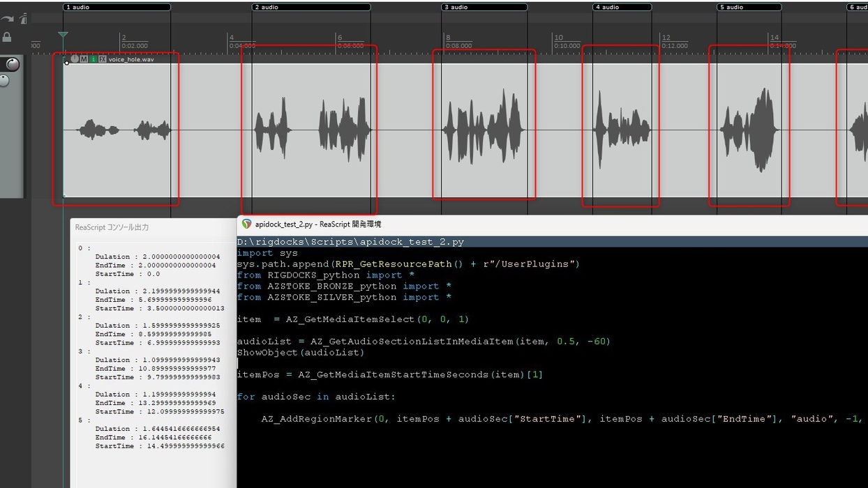This screenshot has height=488, width=868.
Task: Click the ruler at the 0:04.000 mark
Action: (x=242, y=46)
